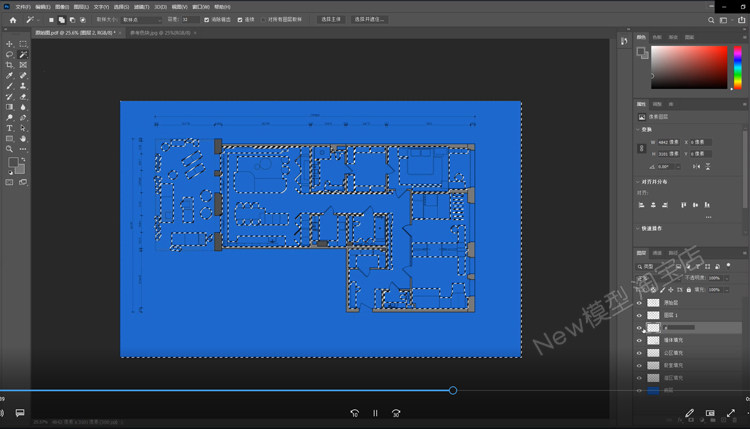Select the Magic Wand tool

pyautogui.click(x=22, y=54)
